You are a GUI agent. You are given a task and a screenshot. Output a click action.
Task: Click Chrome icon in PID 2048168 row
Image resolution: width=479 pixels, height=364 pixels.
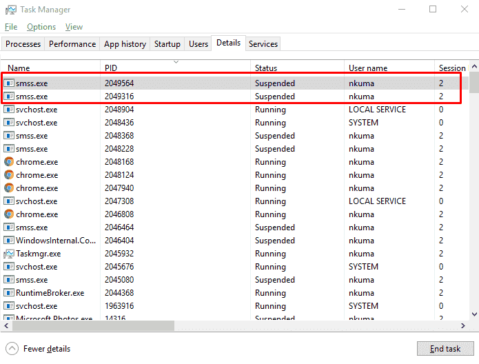(9, 162)
